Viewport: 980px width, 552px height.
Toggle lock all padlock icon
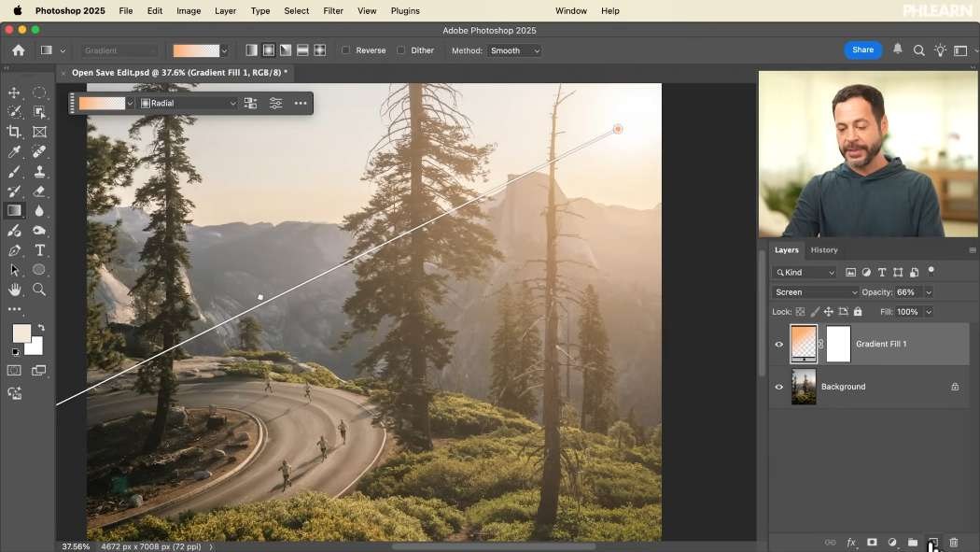click(858, 311)
